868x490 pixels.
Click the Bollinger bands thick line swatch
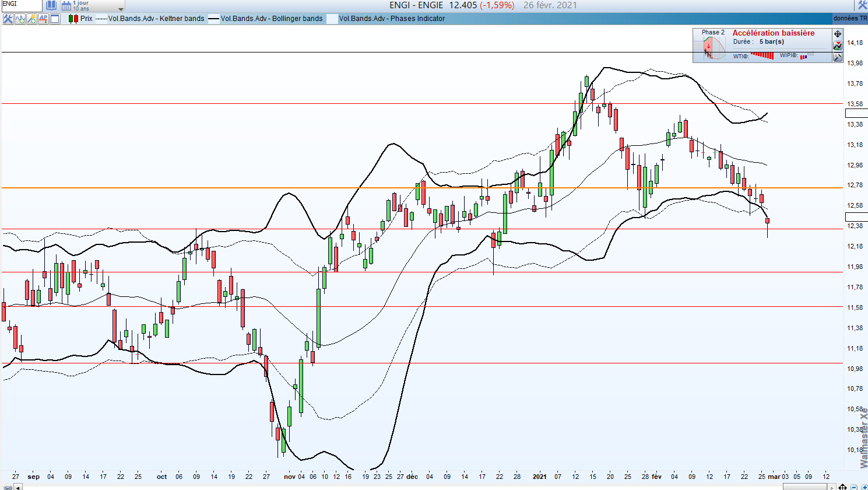[x=214, y=19]
